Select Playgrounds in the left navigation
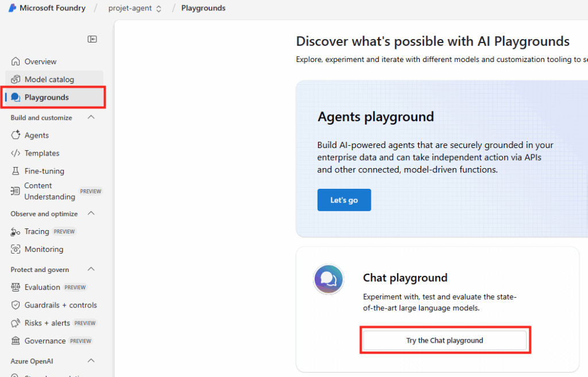Viewport: 588px width, 377px height. pyautogui.click(x=47, y=98)
